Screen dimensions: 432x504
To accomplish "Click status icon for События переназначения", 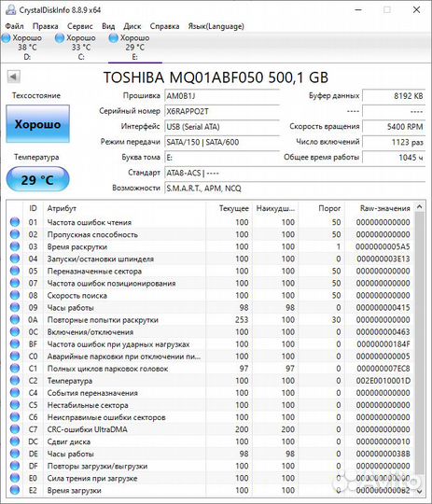I will point(15,393).
